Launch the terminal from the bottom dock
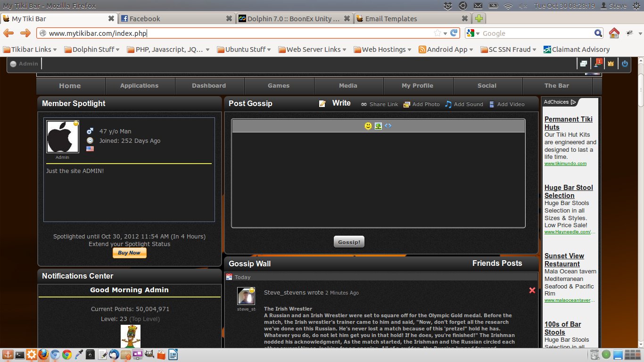644x362 pixels. [19, 355]
